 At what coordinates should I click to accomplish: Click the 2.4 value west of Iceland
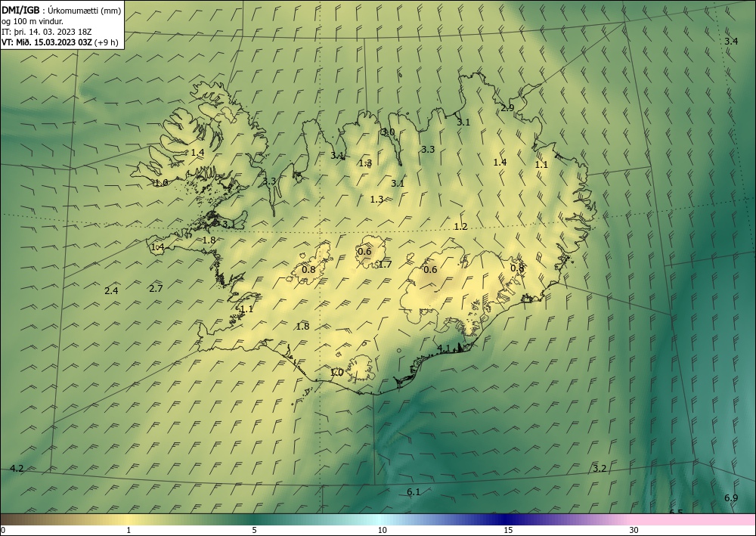[111, 290]
